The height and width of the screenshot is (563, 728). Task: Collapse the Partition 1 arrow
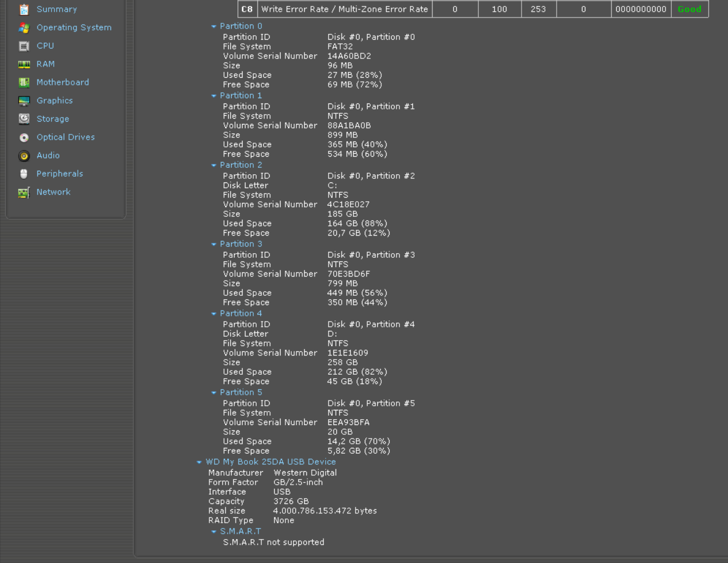[x=213, y=96]
